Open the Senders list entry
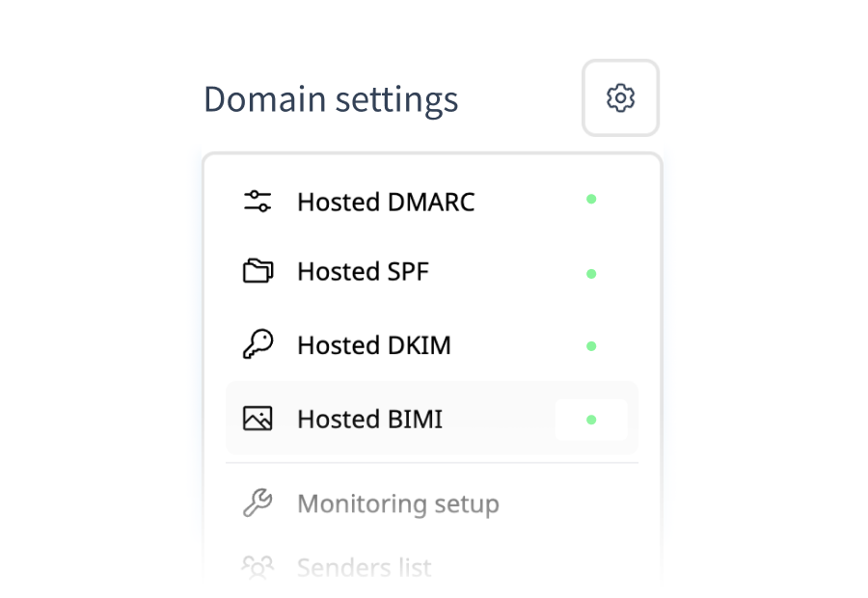Screen dimensions: 868x598 pos(432,567)
